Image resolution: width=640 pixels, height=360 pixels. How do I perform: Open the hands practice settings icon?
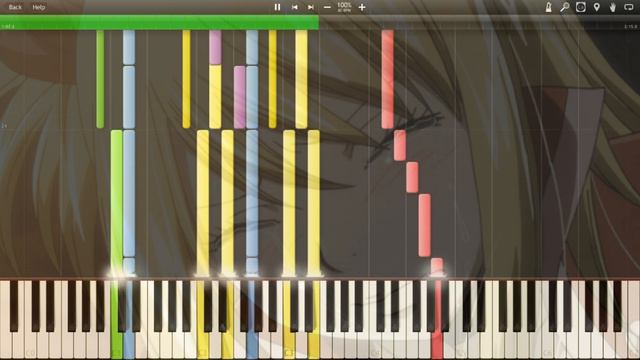613,7
